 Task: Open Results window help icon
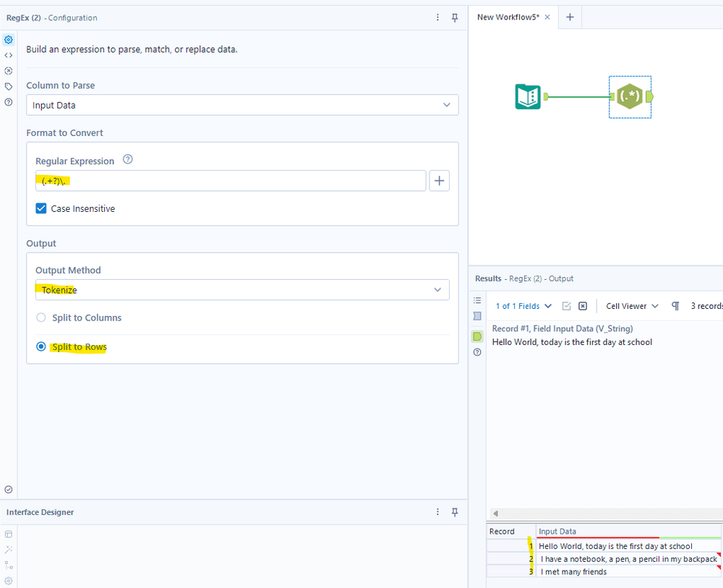[477, 352]
